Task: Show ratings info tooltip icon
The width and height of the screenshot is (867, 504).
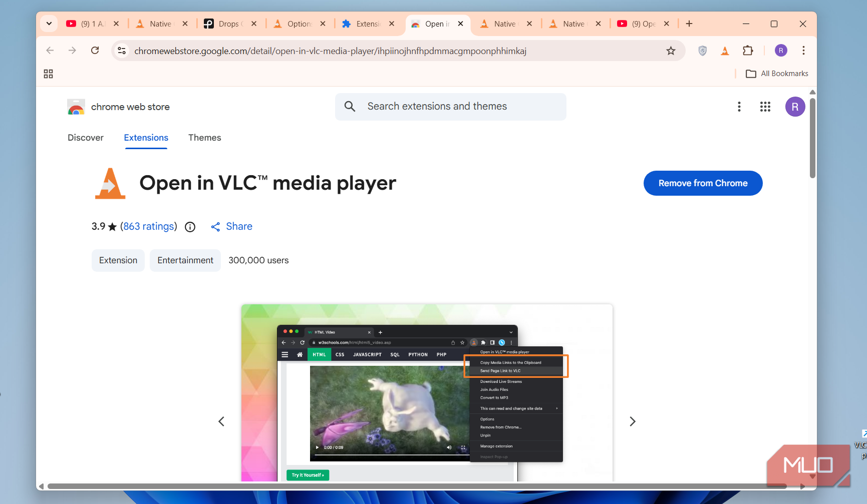Action: 190,227
